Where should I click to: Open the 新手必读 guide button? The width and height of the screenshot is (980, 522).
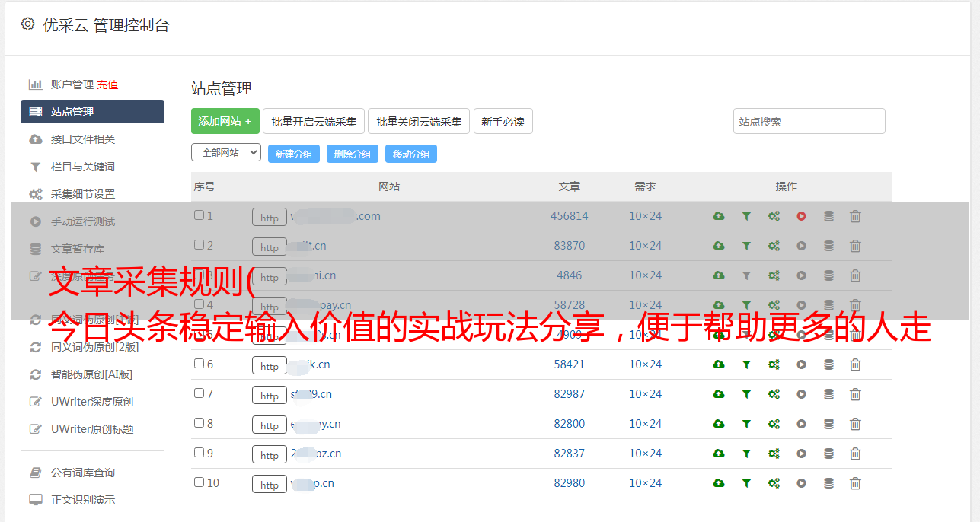[503, 121]
